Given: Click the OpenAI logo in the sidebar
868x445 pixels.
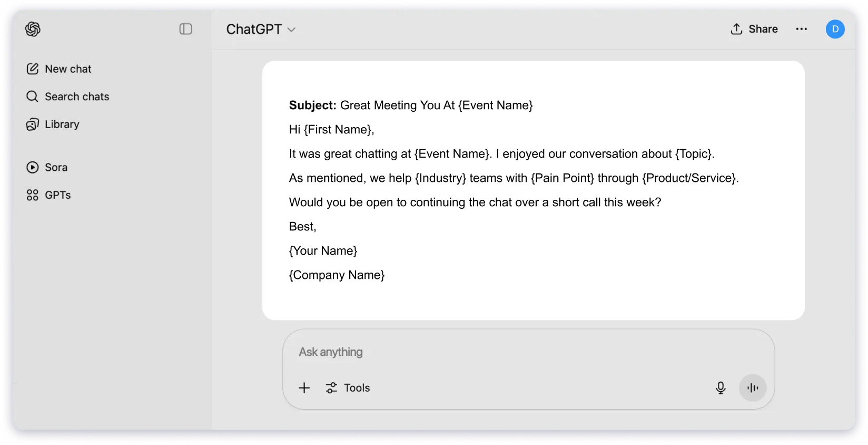Looking at the screenshot, I should [x=33, y=29].
